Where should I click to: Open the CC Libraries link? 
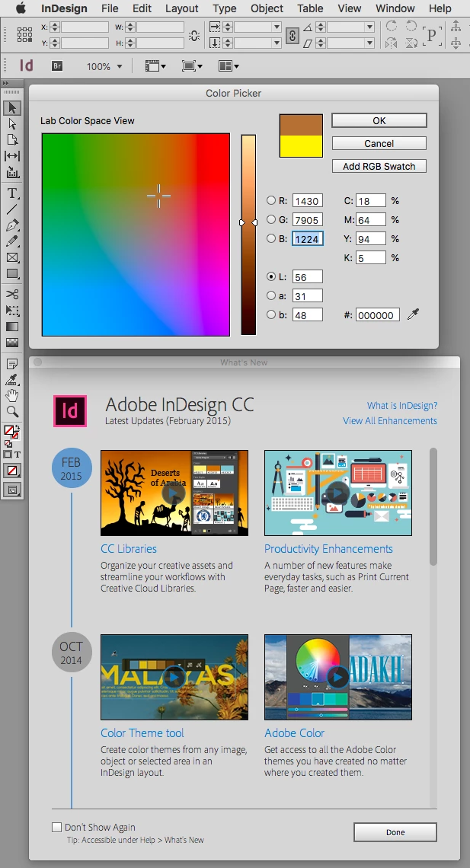pyautogui.click(x=129, y=548)
